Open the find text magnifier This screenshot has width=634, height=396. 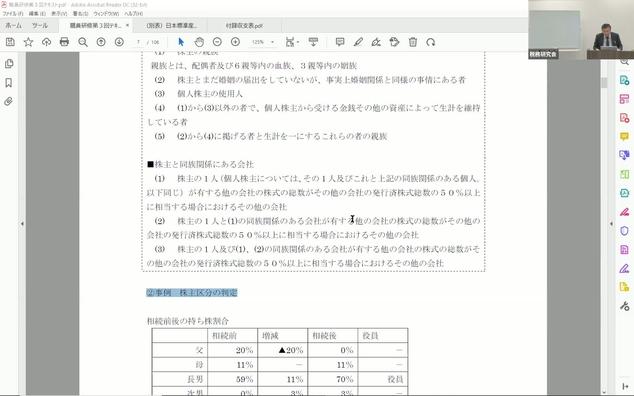click(83, 42)
